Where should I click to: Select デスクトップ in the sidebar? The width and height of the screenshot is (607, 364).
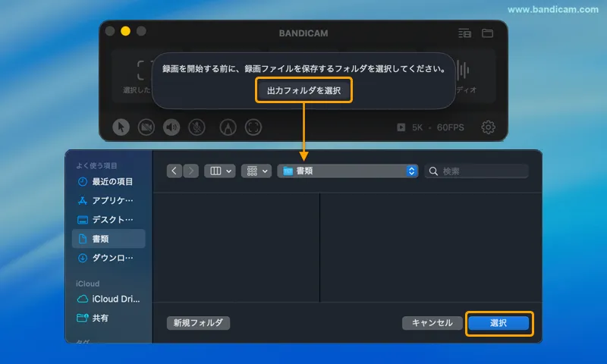click(109, 219)
